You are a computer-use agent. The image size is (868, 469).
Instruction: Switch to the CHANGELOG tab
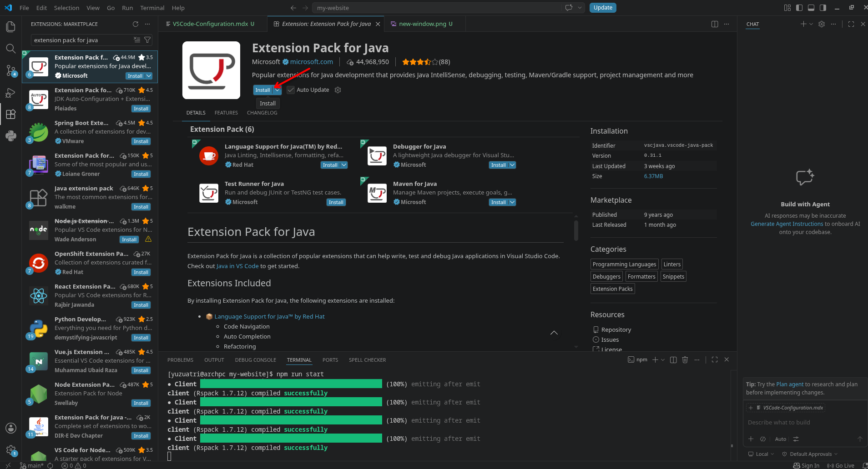point(262,113)
